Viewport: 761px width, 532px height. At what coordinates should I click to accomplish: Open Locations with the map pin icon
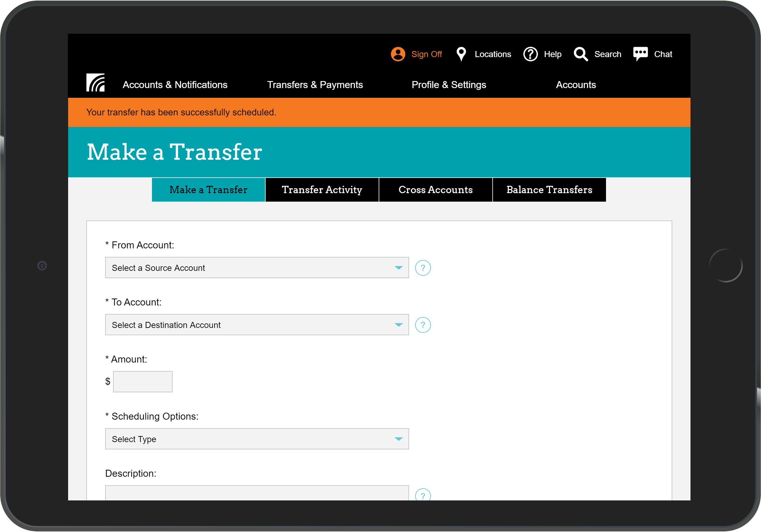pos(461,54)
